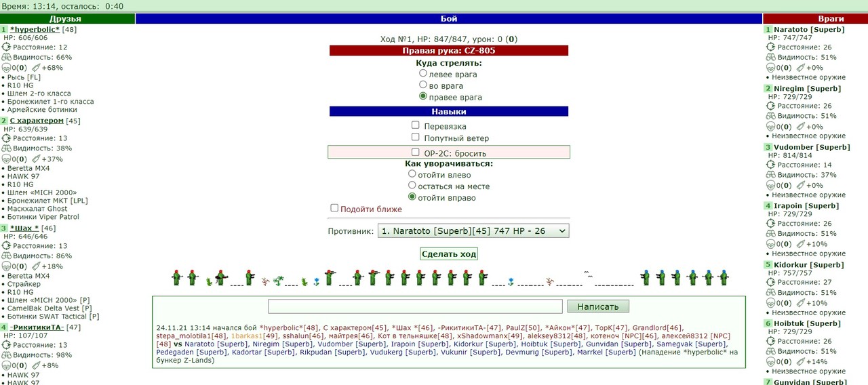Click the 'Друзья' panel header
The height and width of the screenshot is (385, 868).
[67, 19]
